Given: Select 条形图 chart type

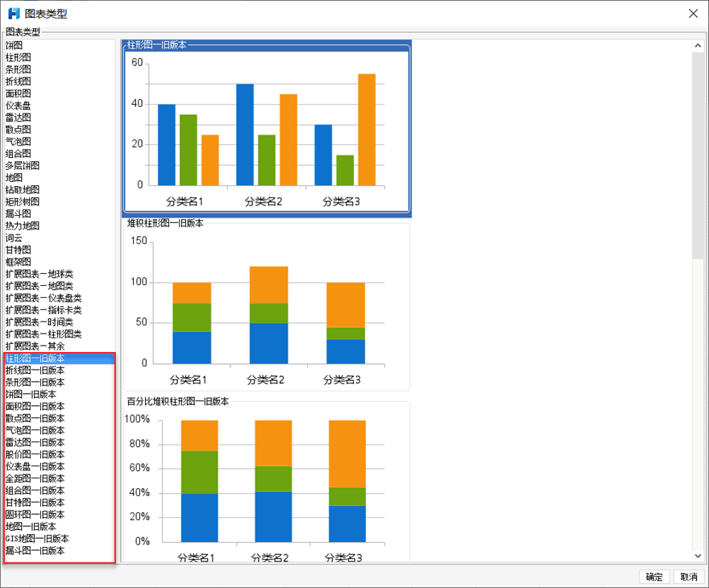Looking at the screenshot, I should click(18, 69).
